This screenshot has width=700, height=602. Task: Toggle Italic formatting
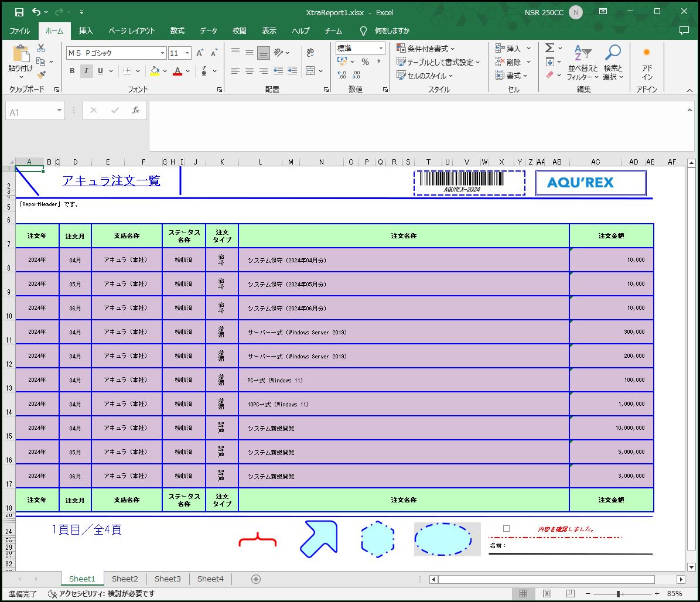(x=86, y=71)
